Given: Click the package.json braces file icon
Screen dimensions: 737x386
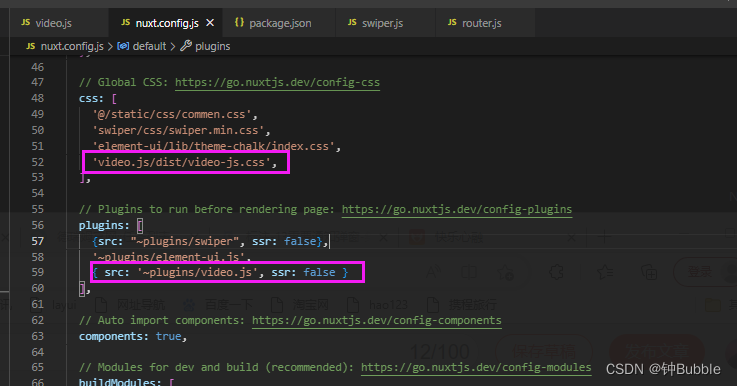Looking at the screenshot, I should pyautogui.click(x=239, y=23).
